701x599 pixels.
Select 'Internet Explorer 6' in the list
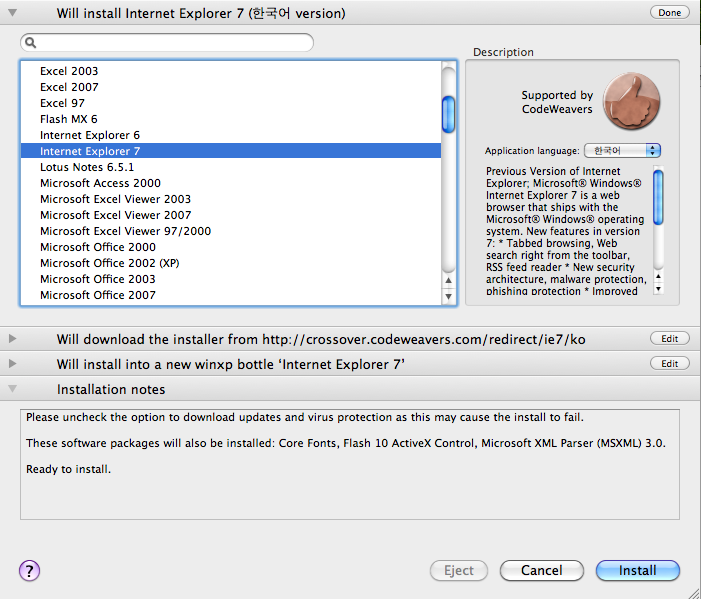[x=231, y=135]
